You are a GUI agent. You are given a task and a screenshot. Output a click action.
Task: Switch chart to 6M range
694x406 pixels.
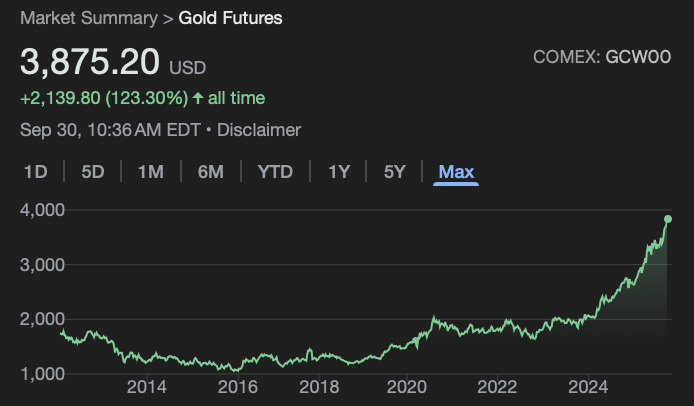[210, 172]
